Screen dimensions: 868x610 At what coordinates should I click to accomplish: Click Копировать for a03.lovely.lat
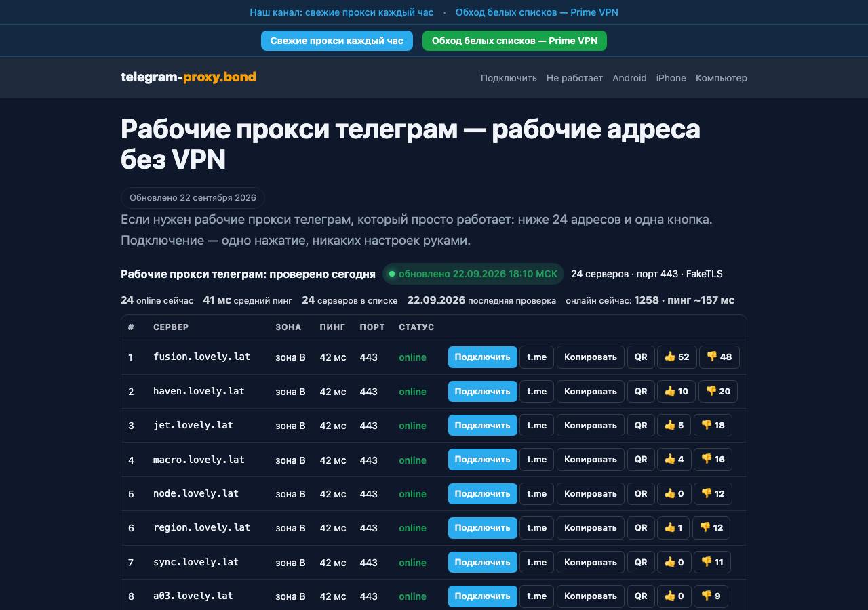[x=591, y=596]
